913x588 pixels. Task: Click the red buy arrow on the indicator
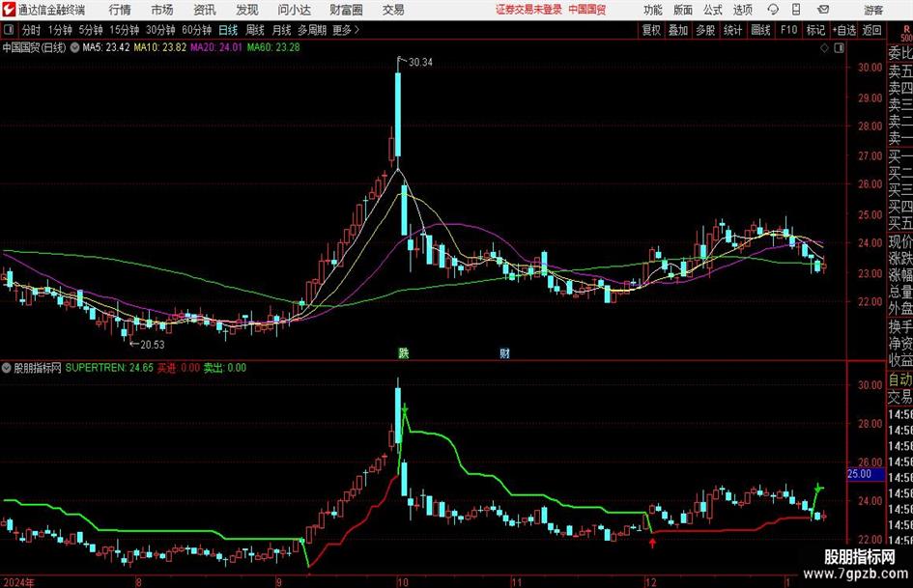tap(653, 544)
